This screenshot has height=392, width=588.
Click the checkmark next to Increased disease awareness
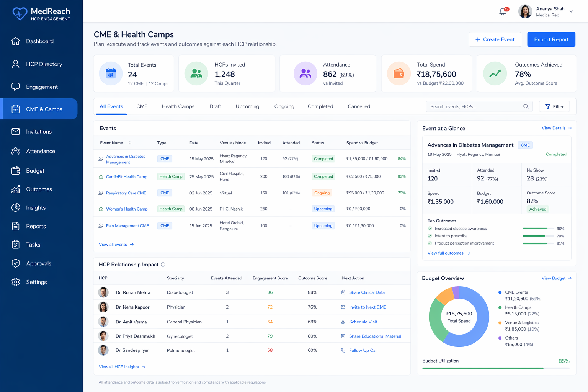point(430,229)
